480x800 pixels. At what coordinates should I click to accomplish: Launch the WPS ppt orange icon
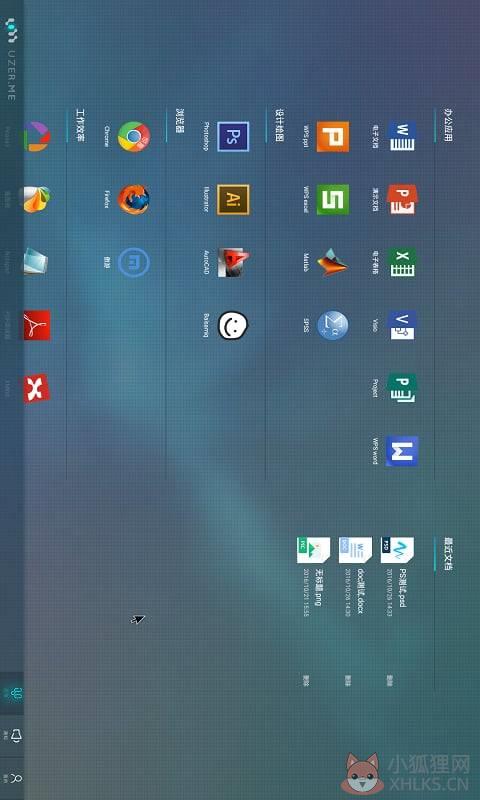333,136
